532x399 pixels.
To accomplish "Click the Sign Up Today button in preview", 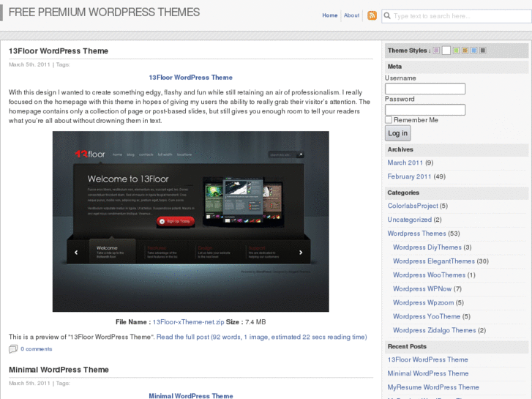I will click(176, 221).
